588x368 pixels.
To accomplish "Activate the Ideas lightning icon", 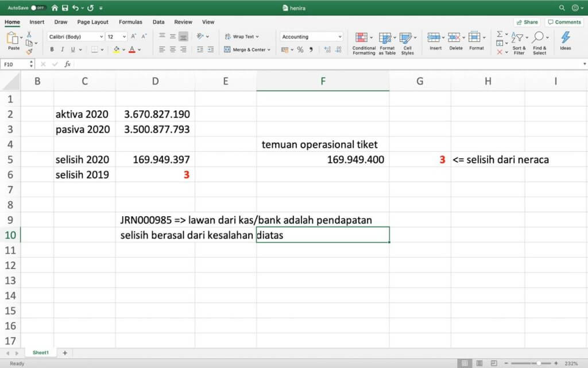I will pyautogui.click(x=564, y=38).
